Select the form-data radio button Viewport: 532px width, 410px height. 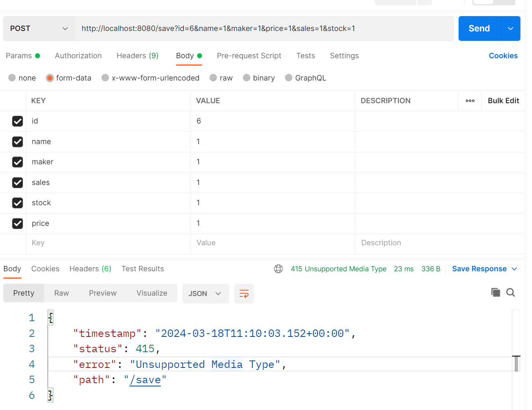[x=50, y=78]
